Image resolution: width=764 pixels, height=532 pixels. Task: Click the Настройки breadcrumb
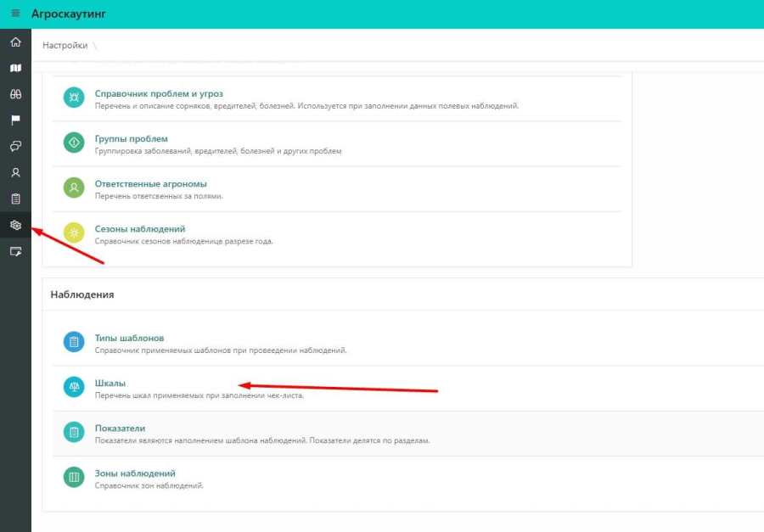65,45
